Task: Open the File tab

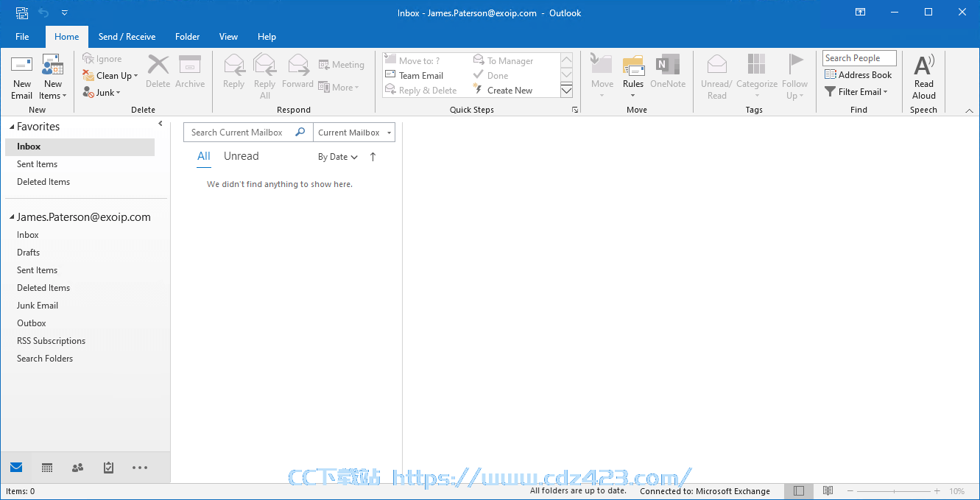Action: pos(22,36)
